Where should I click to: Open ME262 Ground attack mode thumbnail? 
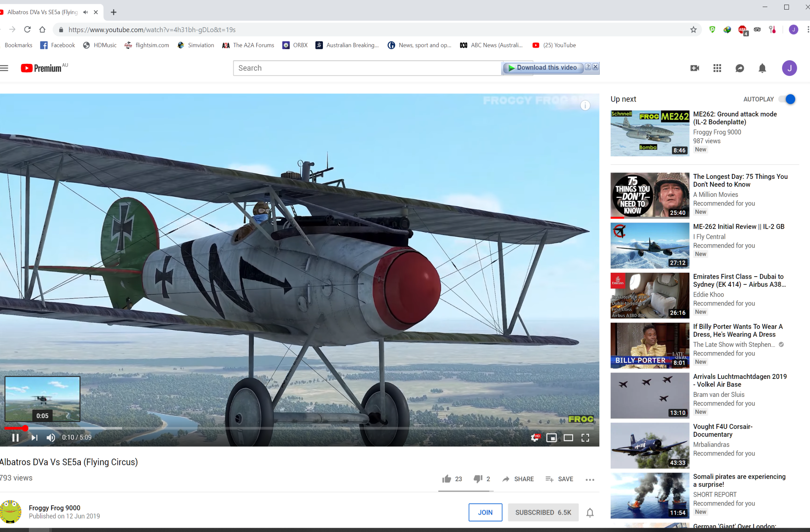649,133
